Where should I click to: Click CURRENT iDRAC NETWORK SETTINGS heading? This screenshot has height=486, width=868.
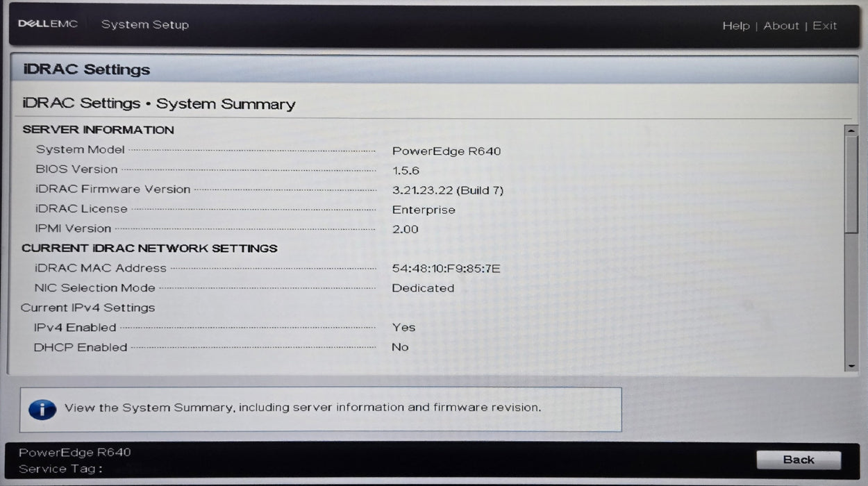(149, 248)
